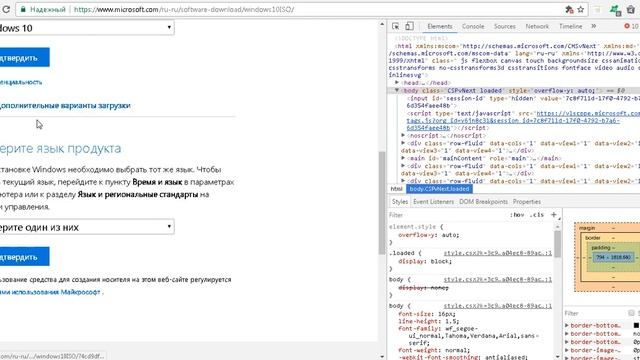Click the overflow-y: auto declaration
Viewport: 640px width, 360px height.
(429, 235)
